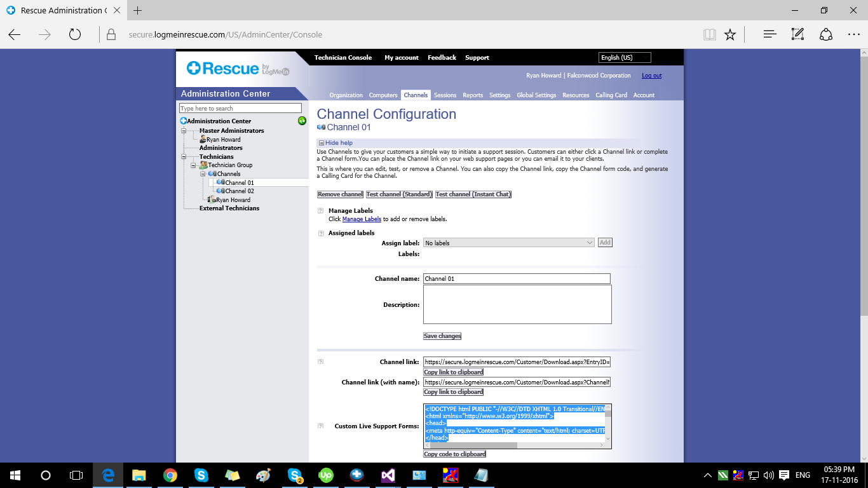Click the Remove channel button
This screenshot has width=868, height=488.
click(x=341, y=194)
